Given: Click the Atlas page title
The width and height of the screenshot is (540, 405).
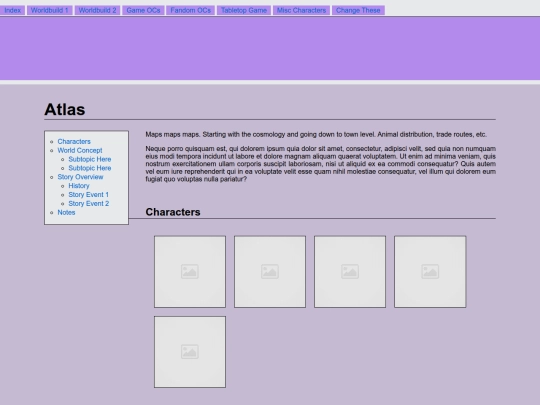Looking at the screenshot, I should coord(65,110).
